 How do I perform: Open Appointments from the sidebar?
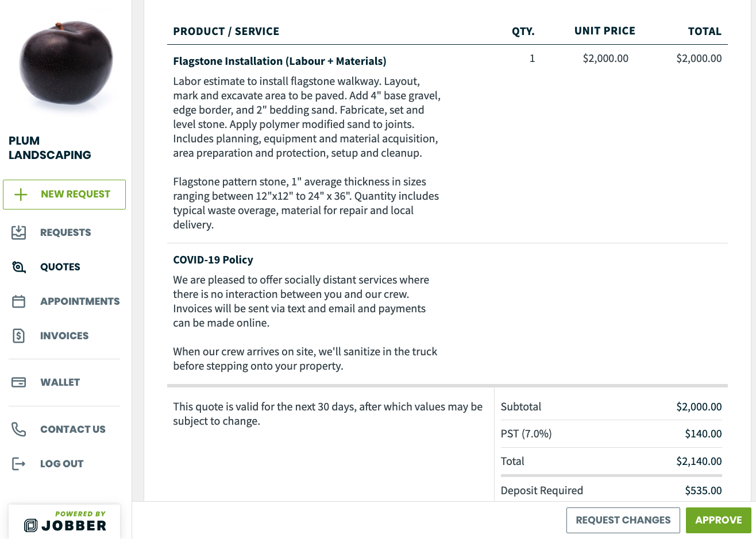point(80,301)
